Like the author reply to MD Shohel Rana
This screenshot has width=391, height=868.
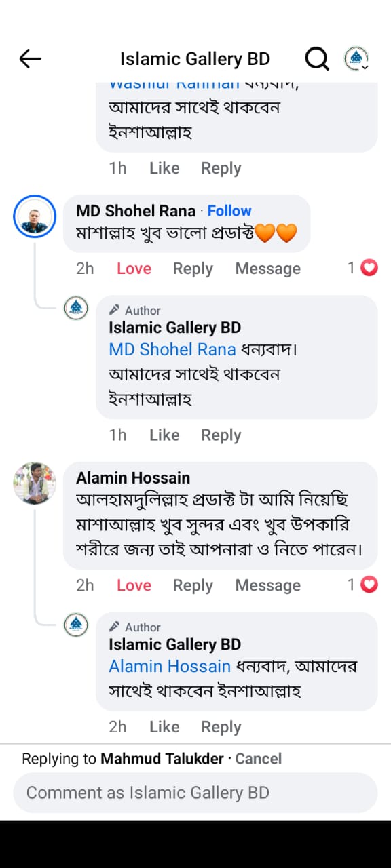[x=164, y=435]
